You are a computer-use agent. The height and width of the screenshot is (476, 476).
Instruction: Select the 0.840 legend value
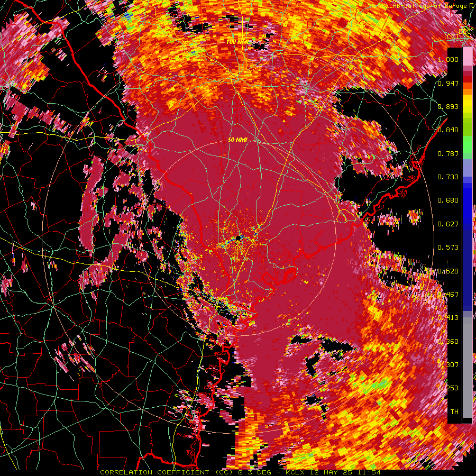click(x=448, y=130)
